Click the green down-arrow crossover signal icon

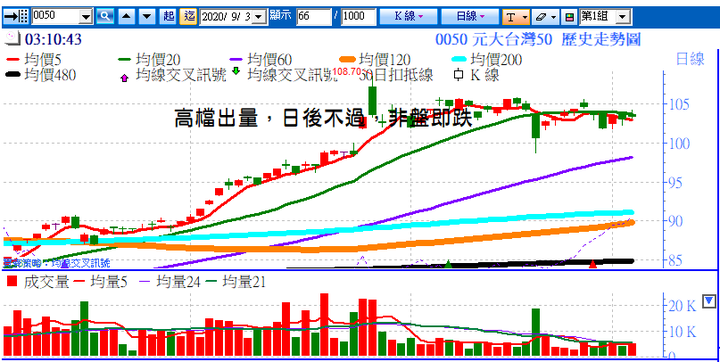(x=236, y=71)
